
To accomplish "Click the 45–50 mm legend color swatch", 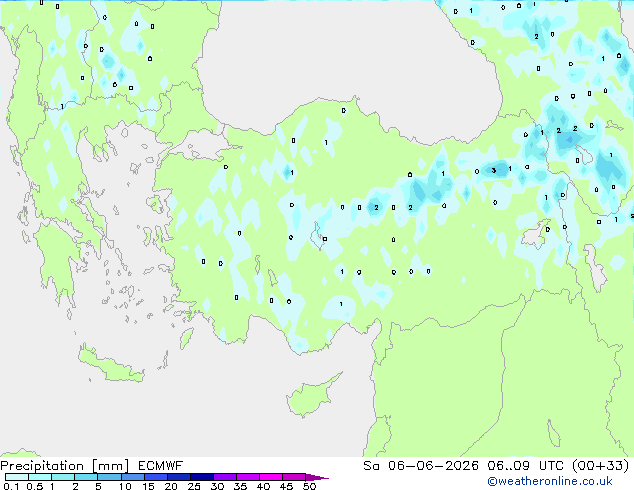I will 293,477.
